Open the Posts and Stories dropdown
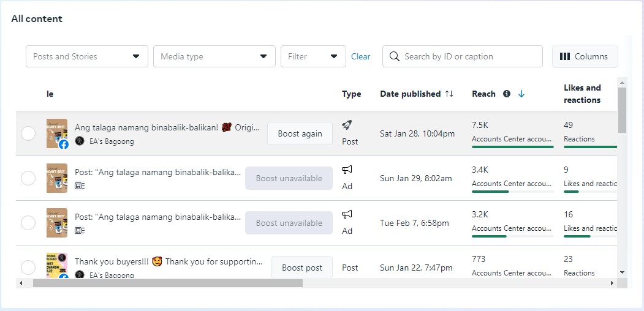 [86, 56]
